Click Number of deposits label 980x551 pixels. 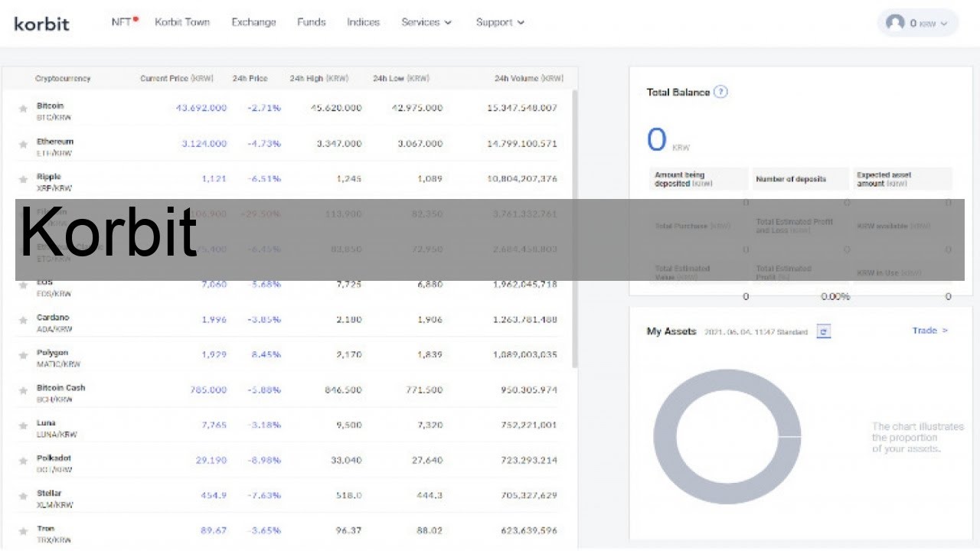point(791,179)
